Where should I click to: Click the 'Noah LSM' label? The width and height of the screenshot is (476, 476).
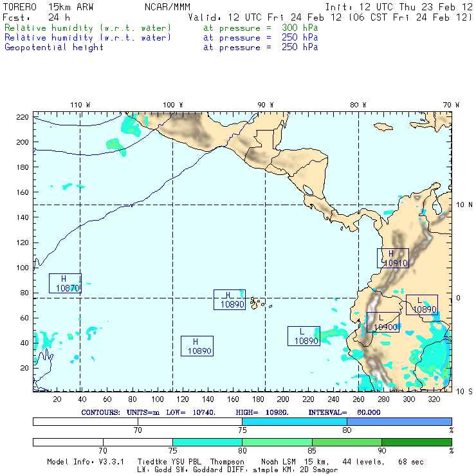click(x=279, y=462)
